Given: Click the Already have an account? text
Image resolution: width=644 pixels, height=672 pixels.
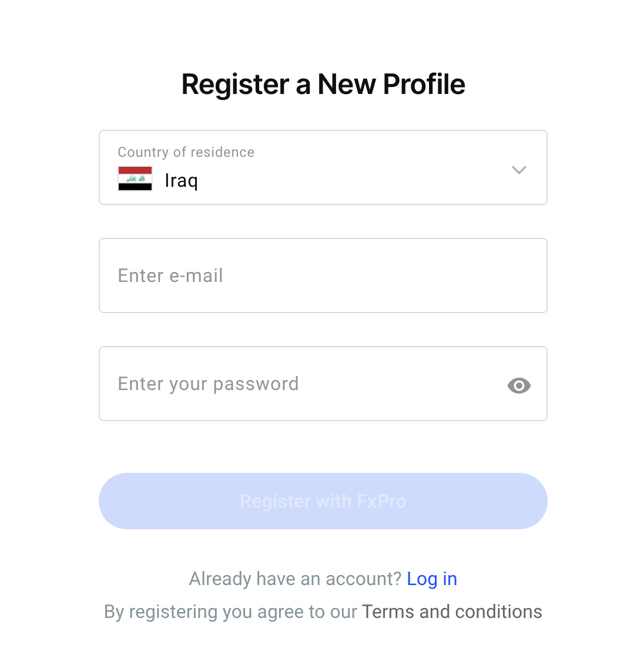Looking at the screenshot, I should pos(295,579).
